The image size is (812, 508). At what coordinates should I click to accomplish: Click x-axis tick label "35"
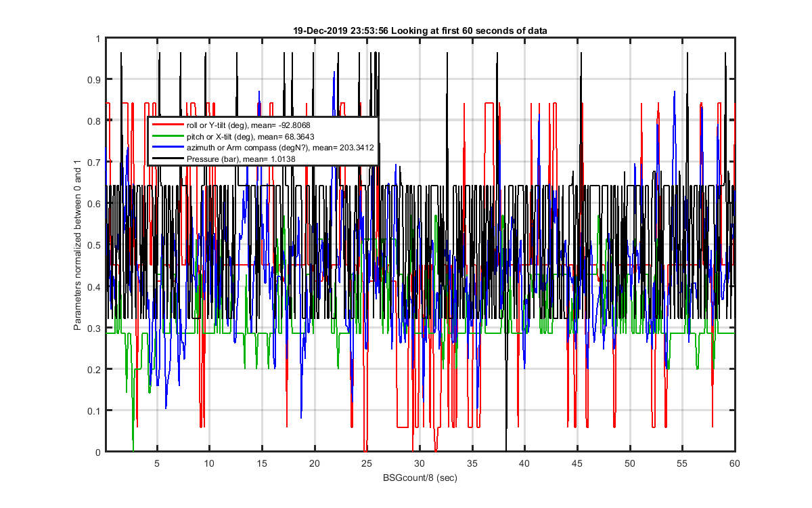(x=472, y=463)
